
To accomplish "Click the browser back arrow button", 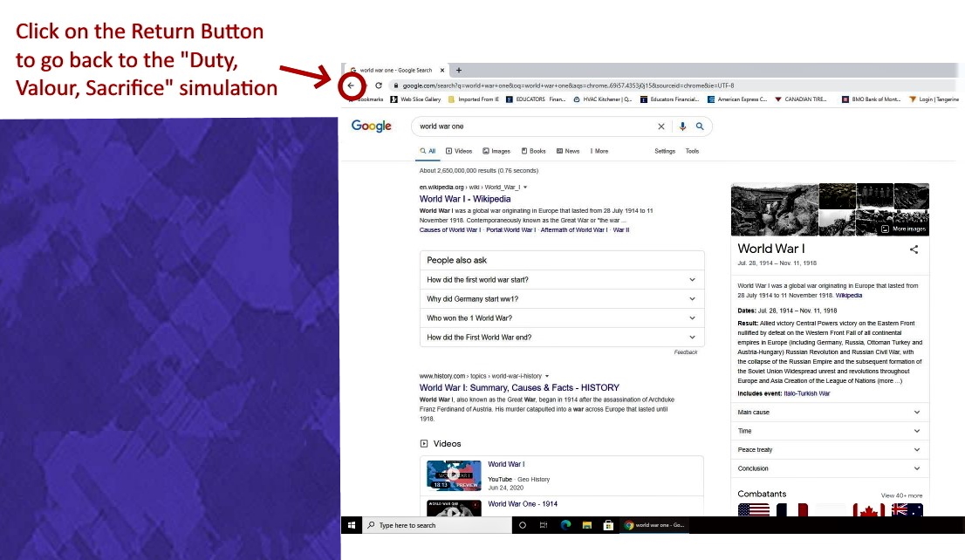I will tap(351, 85).
